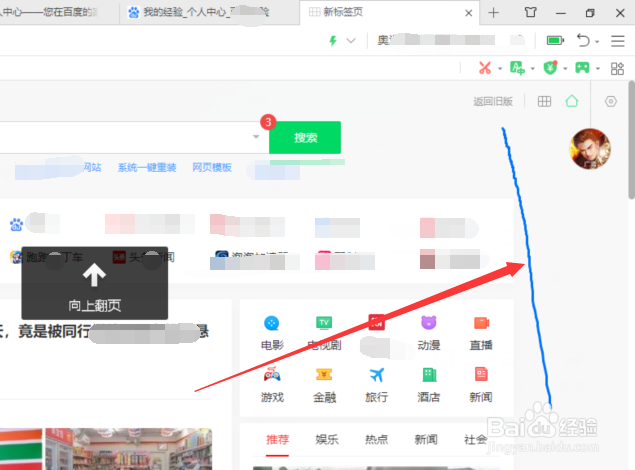This screenshot has height=470, width=635.
Task: Switch to the 我的经验_个人中心 browser tab
Action: 210,13
